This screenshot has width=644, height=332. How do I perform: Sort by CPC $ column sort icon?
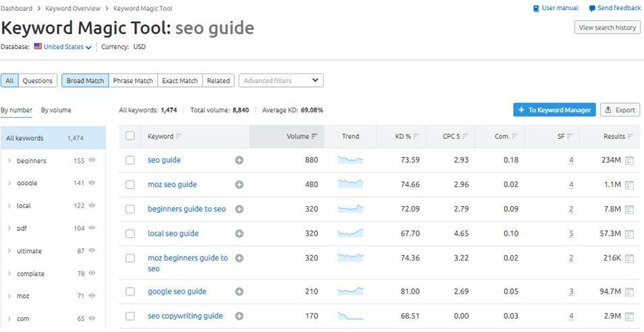(x=465, y=136)
